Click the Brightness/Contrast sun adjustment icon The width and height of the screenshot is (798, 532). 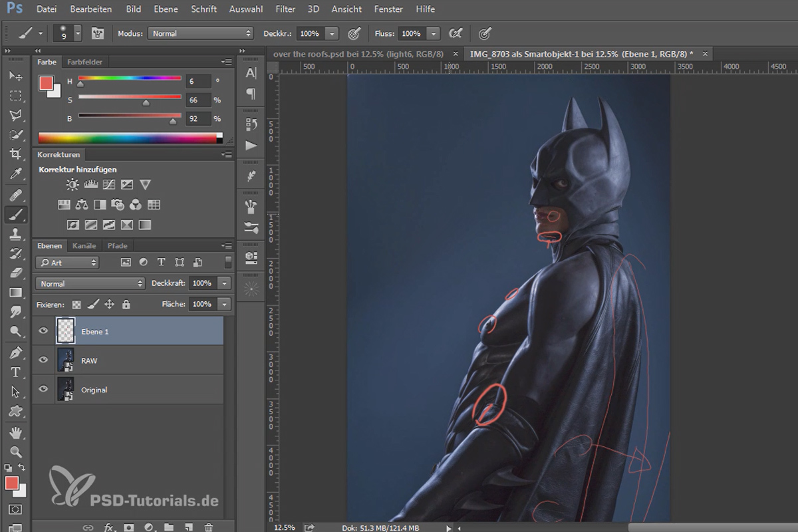click(72, 185)
